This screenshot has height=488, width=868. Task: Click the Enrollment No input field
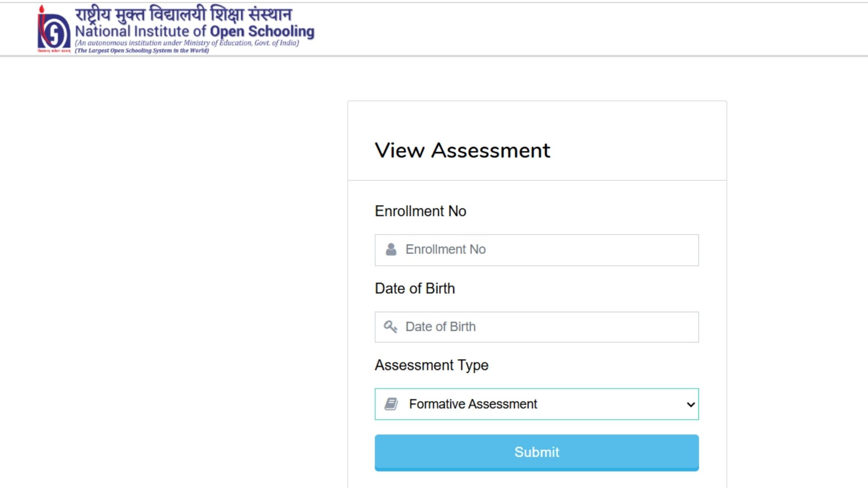(536, 249)
